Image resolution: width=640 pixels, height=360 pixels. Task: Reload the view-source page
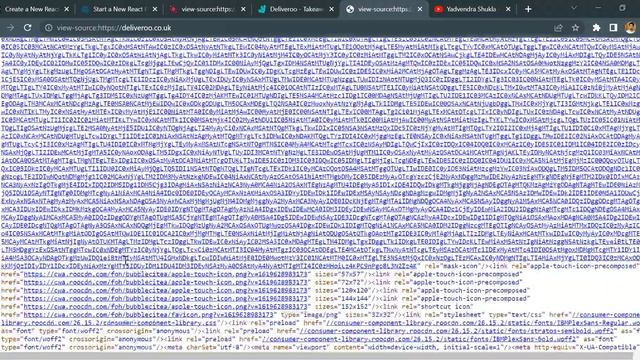(27, 28)
